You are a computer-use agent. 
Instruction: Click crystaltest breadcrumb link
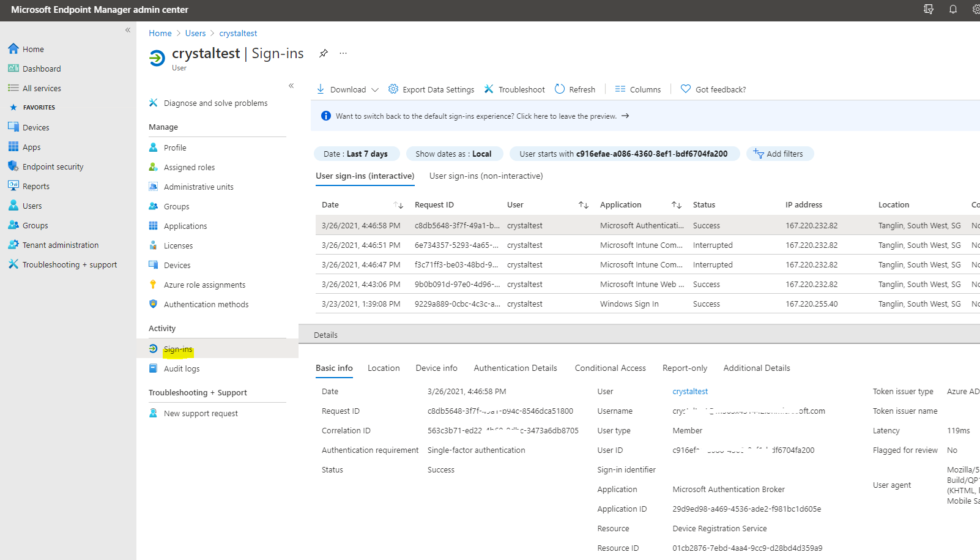pos(239,33)
